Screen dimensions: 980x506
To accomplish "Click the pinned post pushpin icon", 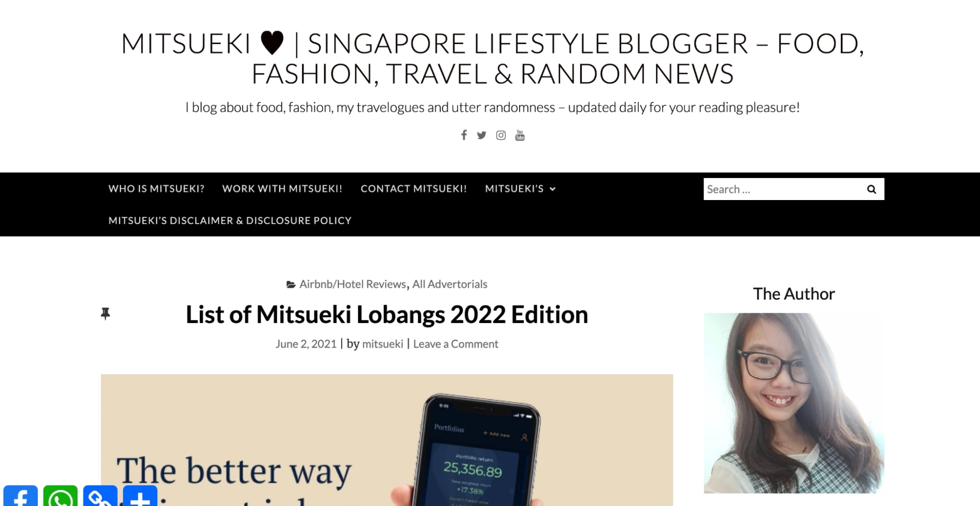I will (105, 314).
